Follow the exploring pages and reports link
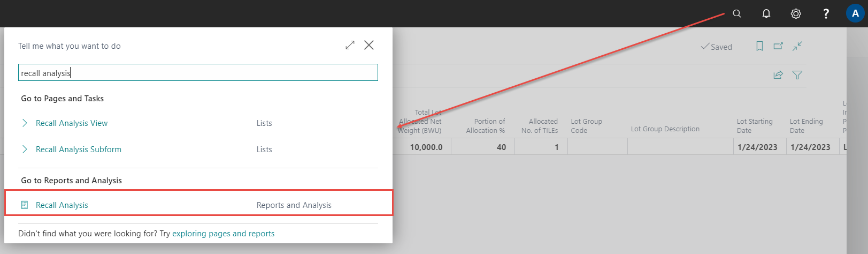This screenshot has width=868, height=254. [223, 234]
